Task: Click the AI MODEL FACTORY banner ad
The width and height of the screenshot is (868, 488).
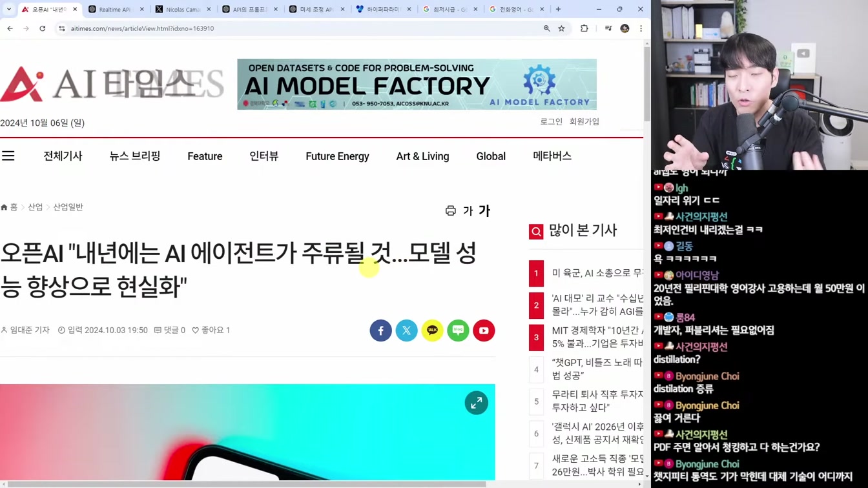Action: click(417, 84)
